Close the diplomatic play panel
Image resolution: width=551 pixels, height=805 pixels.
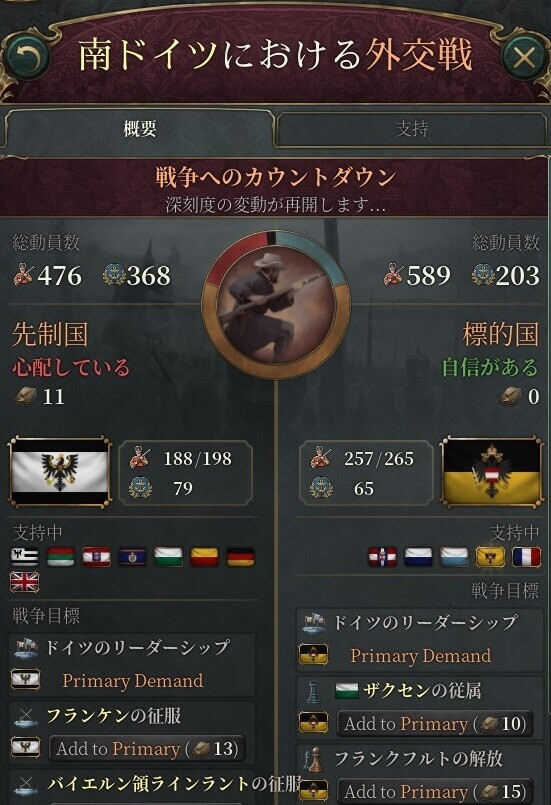[523, 56]
